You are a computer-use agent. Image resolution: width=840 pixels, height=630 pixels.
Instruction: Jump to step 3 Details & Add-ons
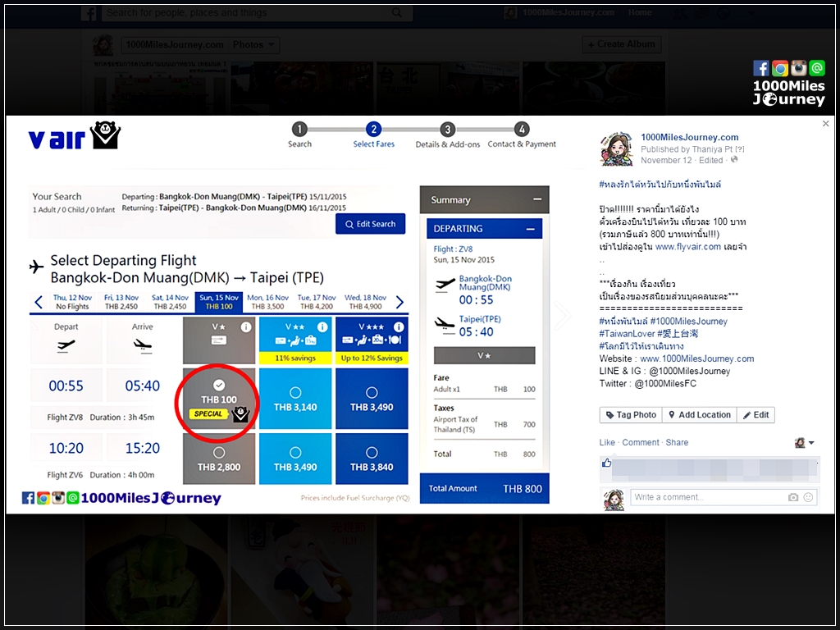point(447,129)
